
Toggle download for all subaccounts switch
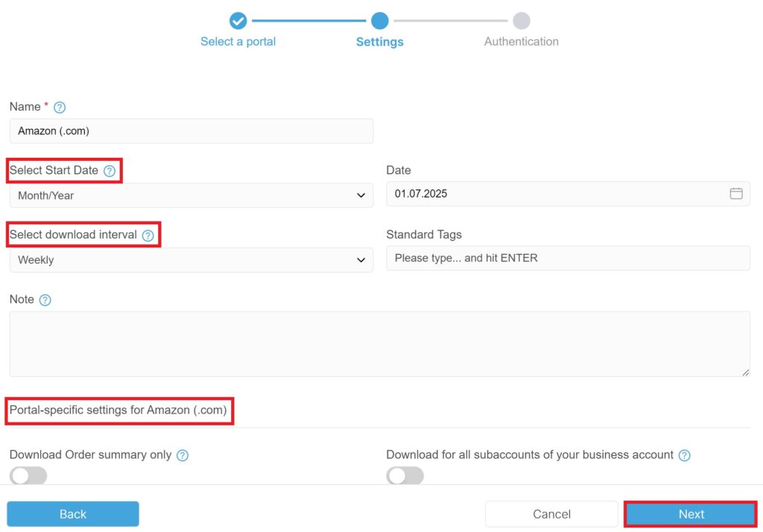[405, 475]
